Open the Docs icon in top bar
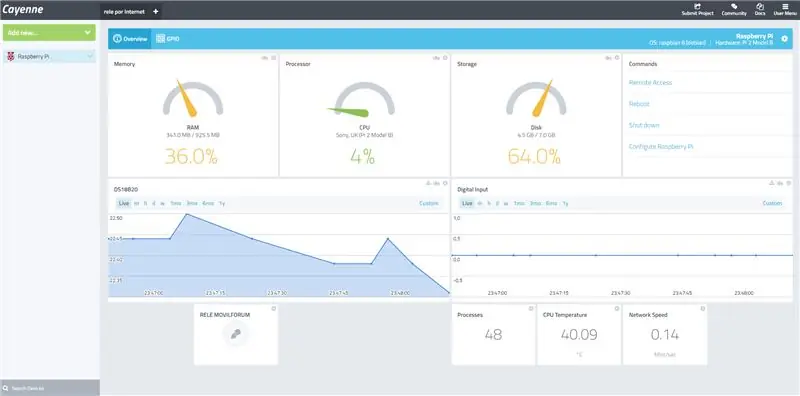Image resolution: width=800 pixels, height=396 pixels. pyautogui.click(x=760, y=7)
